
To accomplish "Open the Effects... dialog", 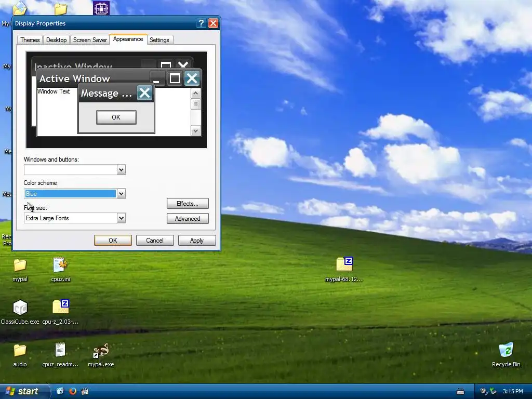I will click(188, 204).
